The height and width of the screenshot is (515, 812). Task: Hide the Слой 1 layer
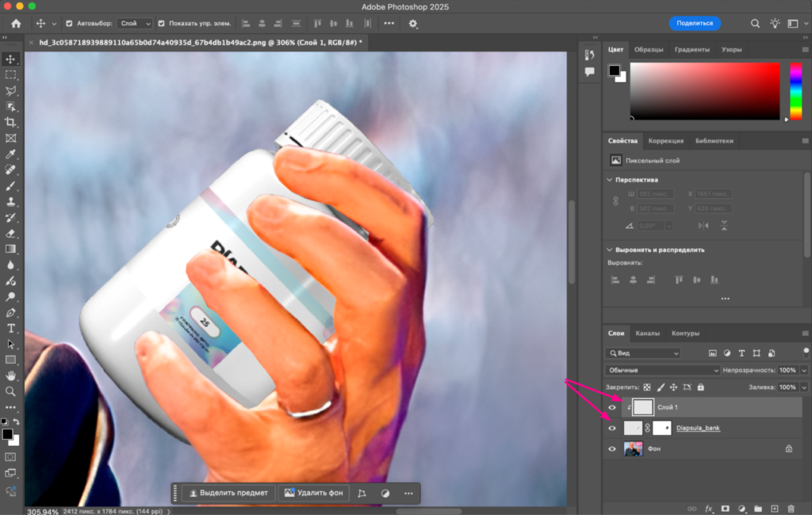pyautogui.click(x=611, y=407)
